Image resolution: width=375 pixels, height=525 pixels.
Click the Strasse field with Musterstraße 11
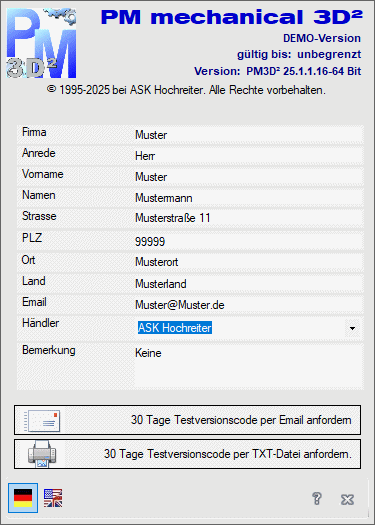248,218
